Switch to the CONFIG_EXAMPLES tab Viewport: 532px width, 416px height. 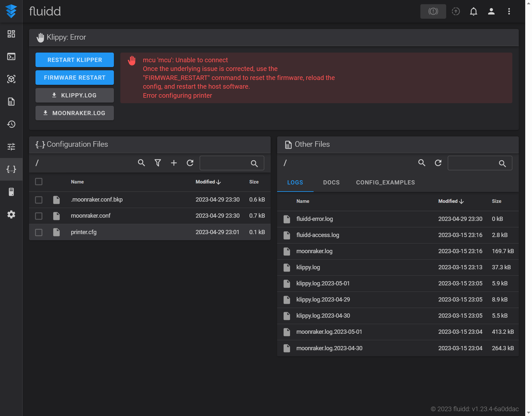(386, 183)
